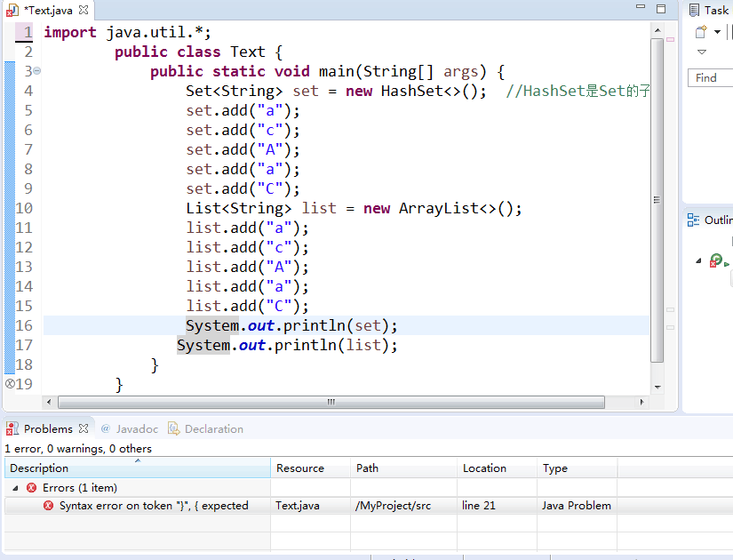Sort by the Type column header
Screen dimensions: 733x560
coord(578,468)
